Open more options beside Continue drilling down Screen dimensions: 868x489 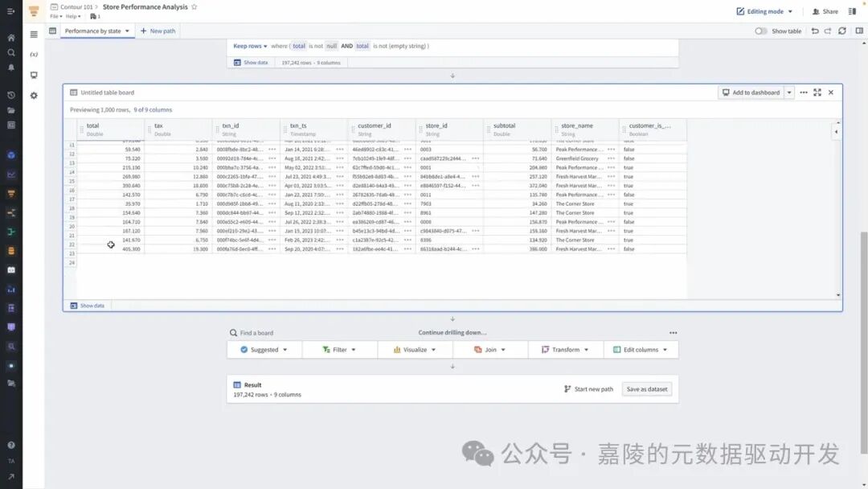(674, 333)
